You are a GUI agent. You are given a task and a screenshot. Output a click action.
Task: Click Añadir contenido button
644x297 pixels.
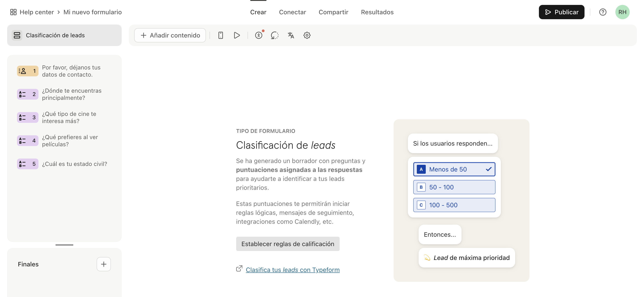point(170,35)
